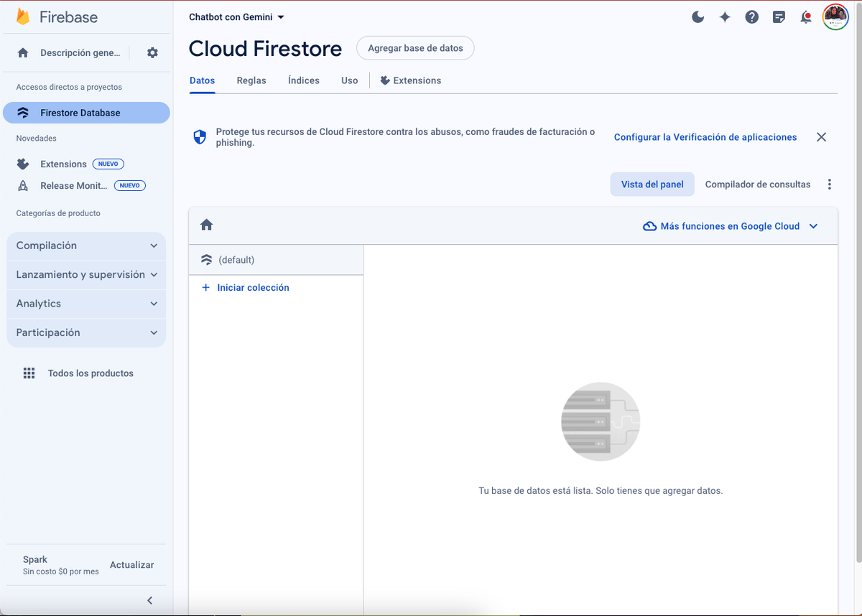The width and height of the screenshot is (862, 616).
Task: Open release notes icon in header
Action: (x=779, y=17)
